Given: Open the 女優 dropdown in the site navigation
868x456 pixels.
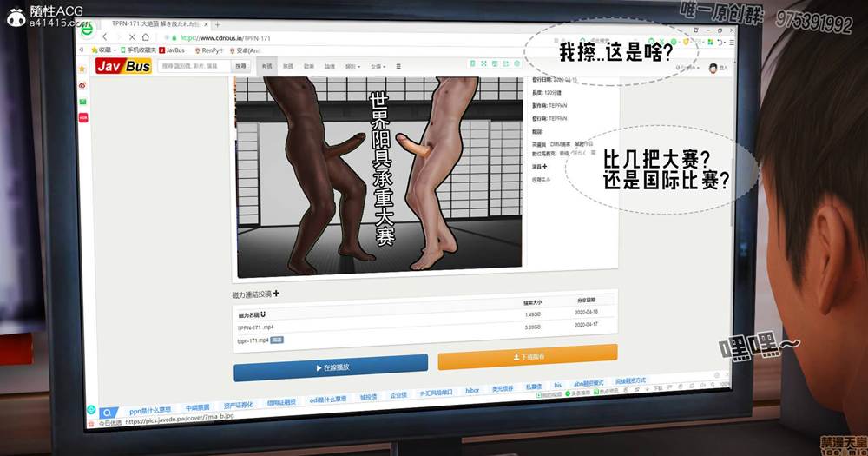Looking at the screenshot, I should [378, 66].
